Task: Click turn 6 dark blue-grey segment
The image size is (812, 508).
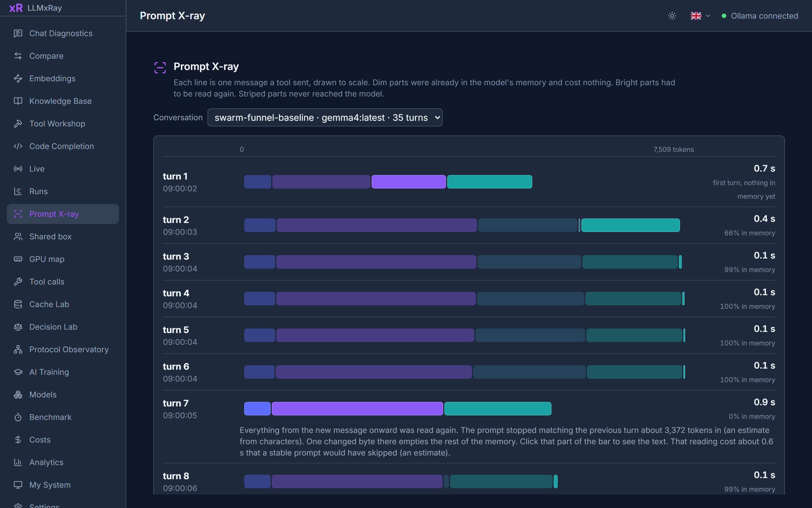Action: click(x=529, y=372)
